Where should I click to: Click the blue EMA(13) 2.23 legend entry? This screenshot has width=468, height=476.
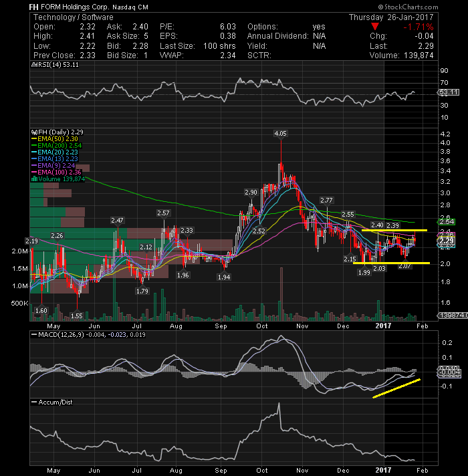55,158
